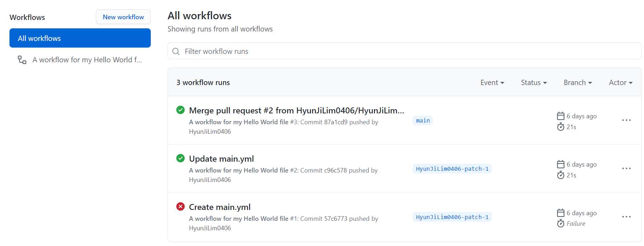Click HyunJiLim0406-patch-1 label on Update main.yml row
The image size is (644, 246).
pyautogui.click(x=452, y=169)
